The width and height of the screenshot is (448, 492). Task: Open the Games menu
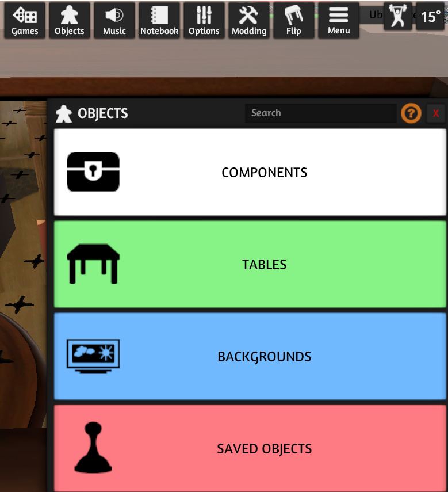[x=25, y=20]
